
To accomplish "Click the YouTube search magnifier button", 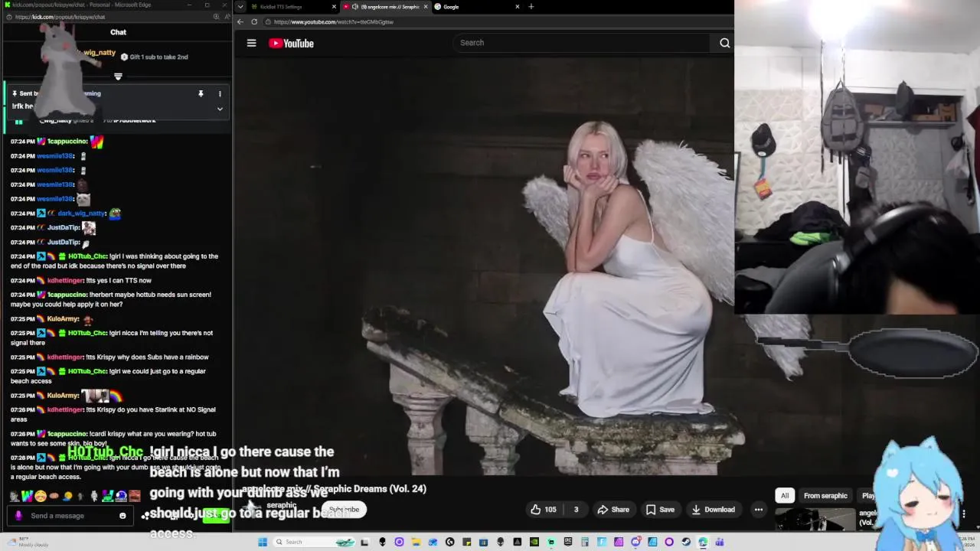I will click(x=724, y=43).
